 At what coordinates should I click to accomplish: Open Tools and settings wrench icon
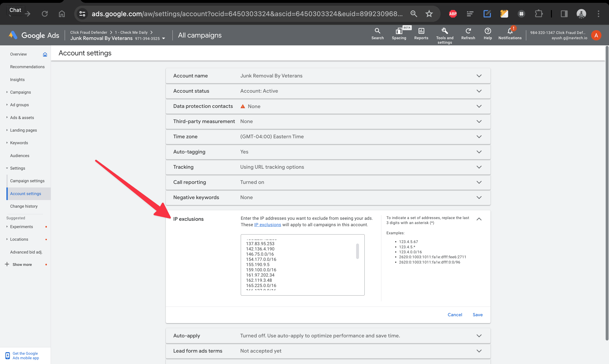[444, 31]
